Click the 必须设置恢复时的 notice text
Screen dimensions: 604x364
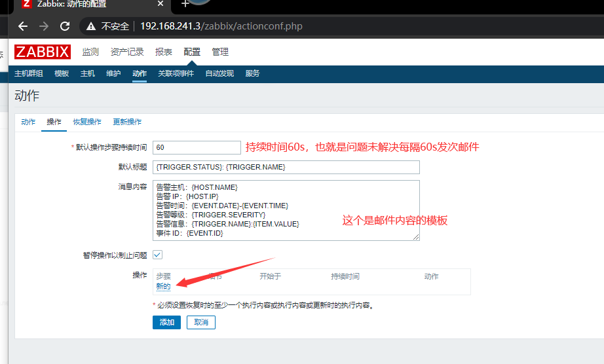click(x=266, y=305)
